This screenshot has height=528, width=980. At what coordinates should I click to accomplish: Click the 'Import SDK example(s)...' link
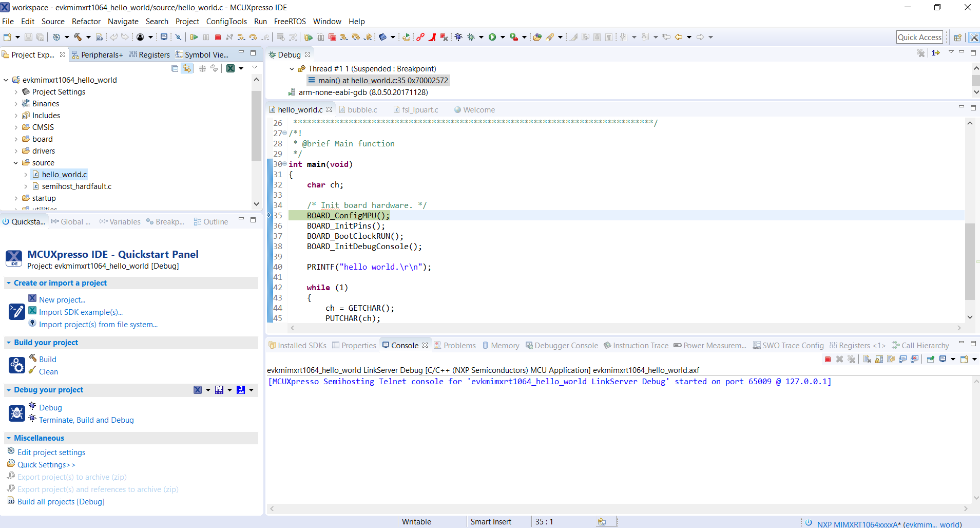[81, 312]
